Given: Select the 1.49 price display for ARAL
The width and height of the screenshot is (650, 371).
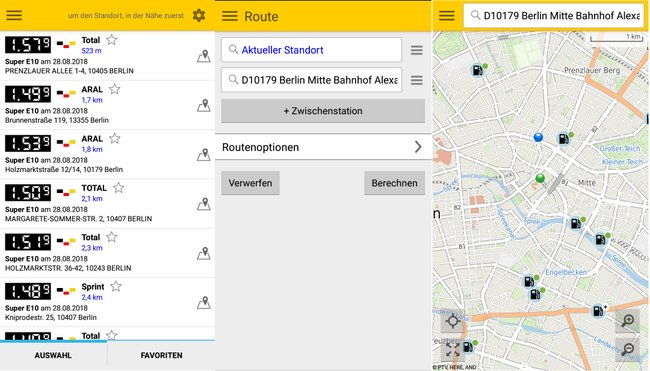Looking at the screenshot, I should point(28,94).
